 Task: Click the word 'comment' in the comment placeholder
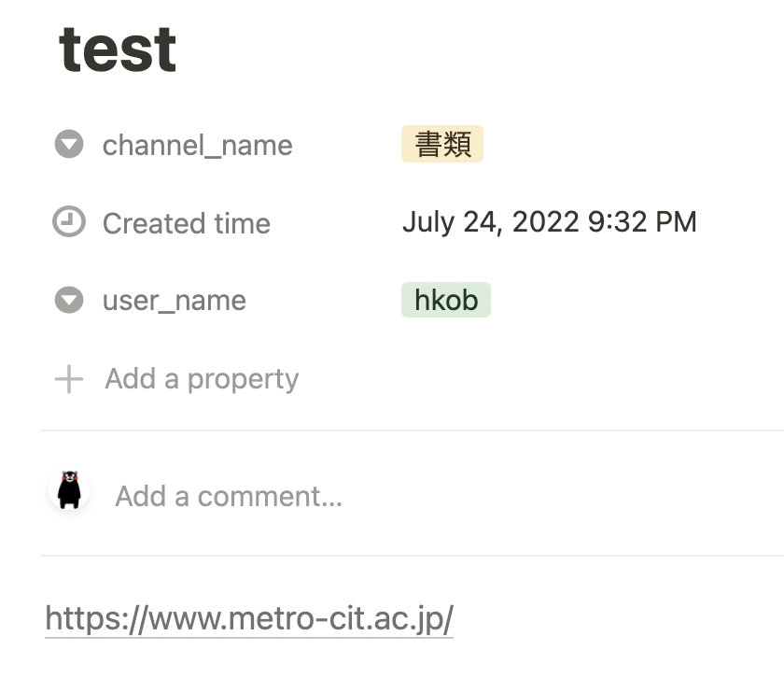(270, 497)
